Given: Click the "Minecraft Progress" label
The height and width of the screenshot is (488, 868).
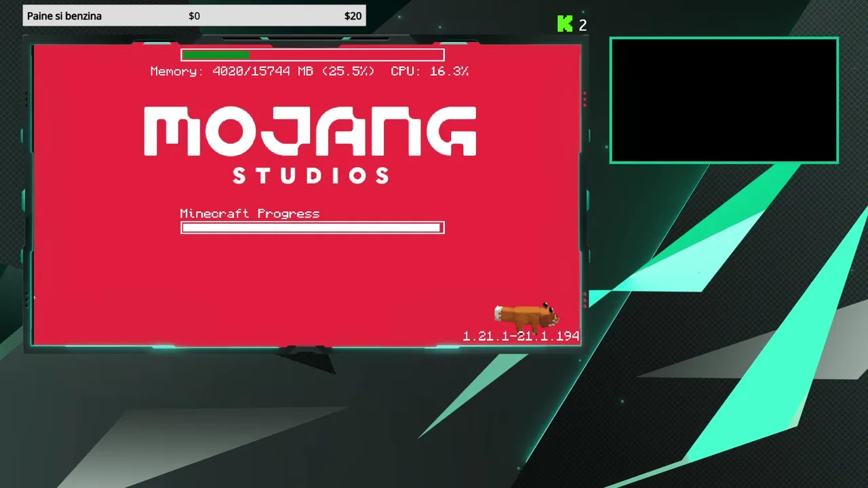Looking at the screenshot, I should 250,213.
